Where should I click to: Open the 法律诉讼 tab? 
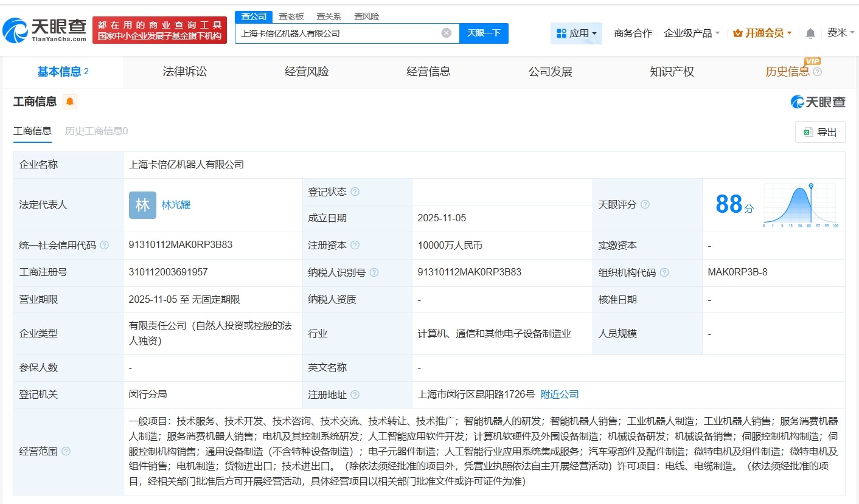184,71
